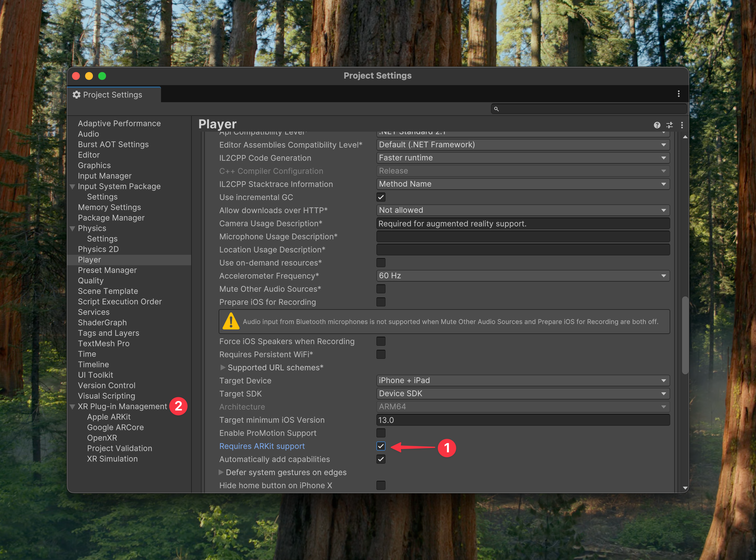This screenshot has height=560, width=756.
Task: Click the Project Settings gear icon
Action: click(x=77, y=95)
